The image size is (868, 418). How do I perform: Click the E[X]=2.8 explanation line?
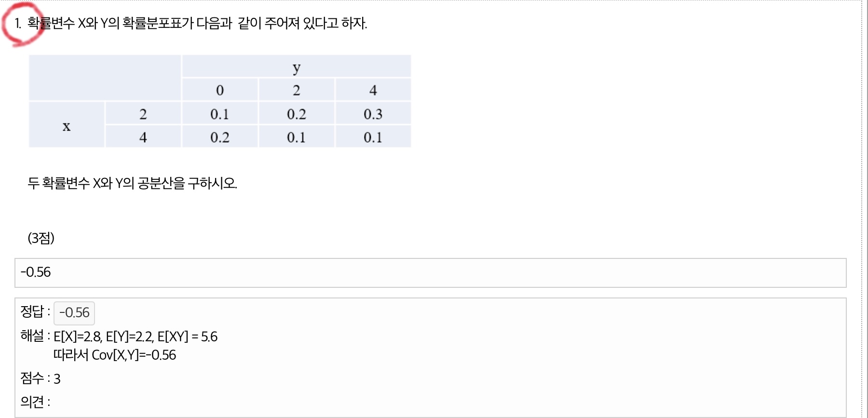(x=136, y=337)
